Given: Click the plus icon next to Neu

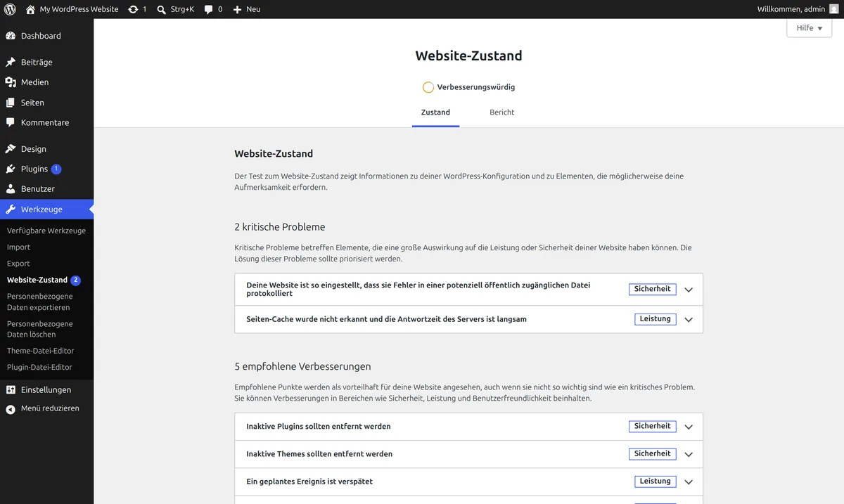Looking at the screenshot, I should pyautogui.click(x=237, y=9).
